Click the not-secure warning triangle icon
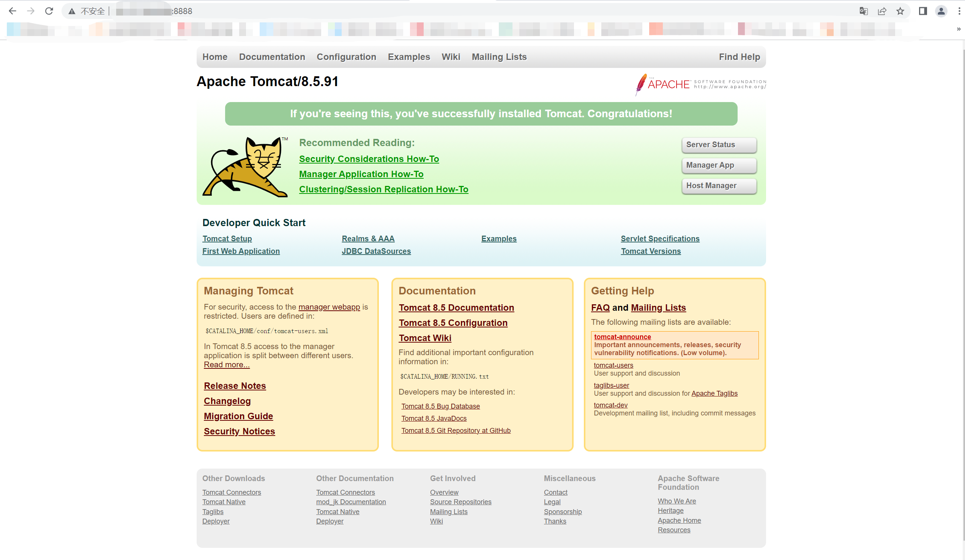The height and width of the screenshot is (560, 965). tap(72, 11)
